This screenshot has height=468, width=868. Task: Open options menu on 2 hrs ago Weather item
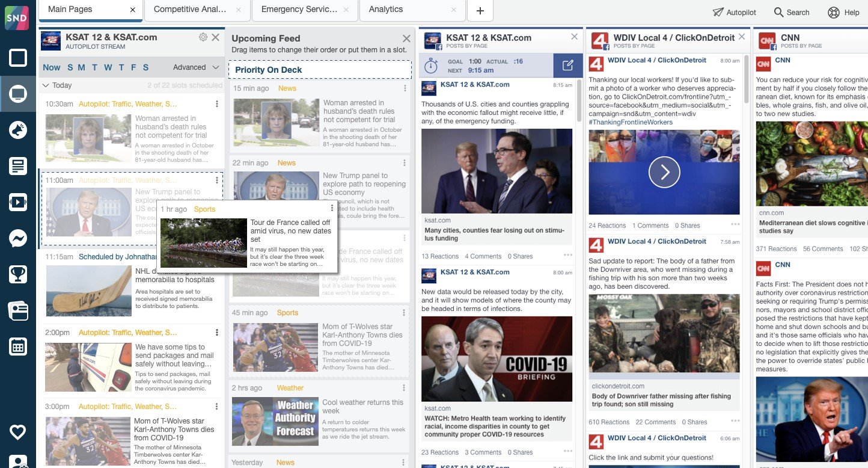(x=404, y=388)
